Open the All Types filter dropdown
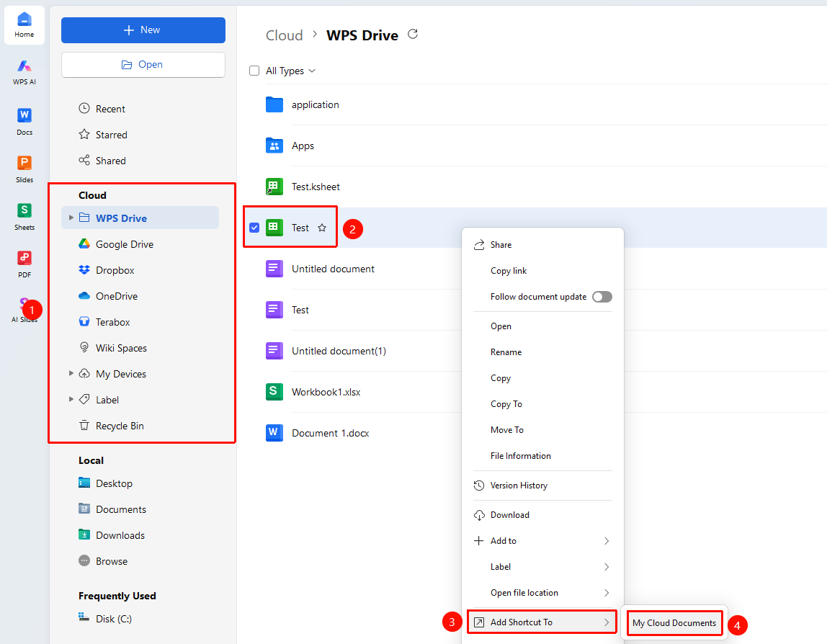Screen dimensions: 827x644 click(290, 71)
